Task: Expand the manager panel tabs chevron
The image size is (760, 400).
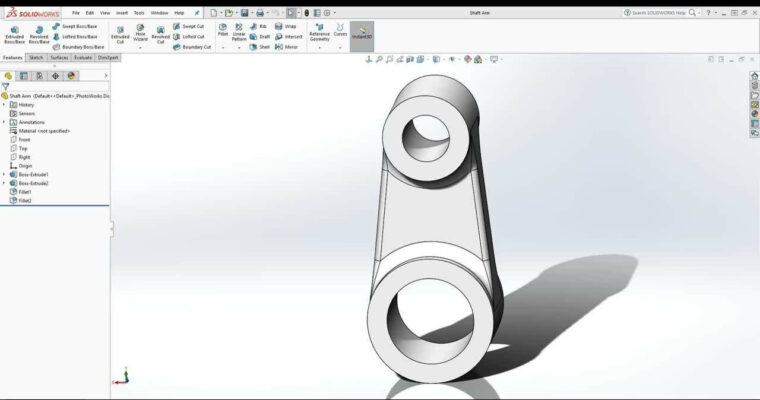Action: [x=106, y=76]
